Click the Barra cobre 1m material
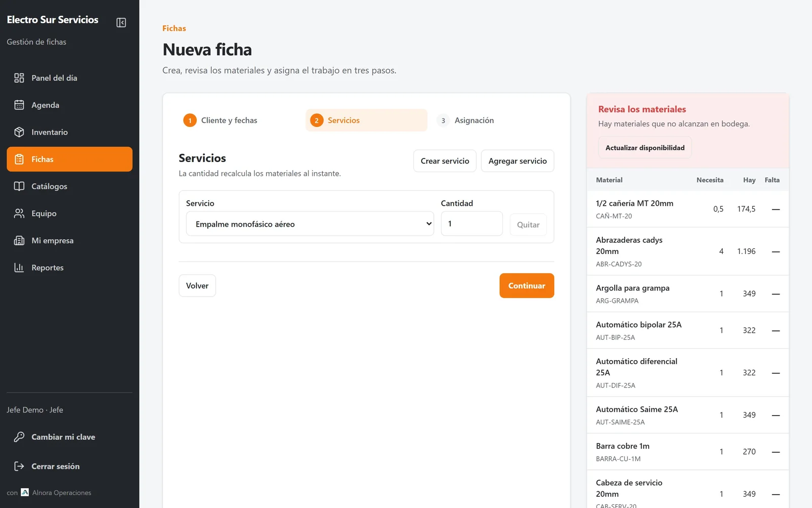 623,446
